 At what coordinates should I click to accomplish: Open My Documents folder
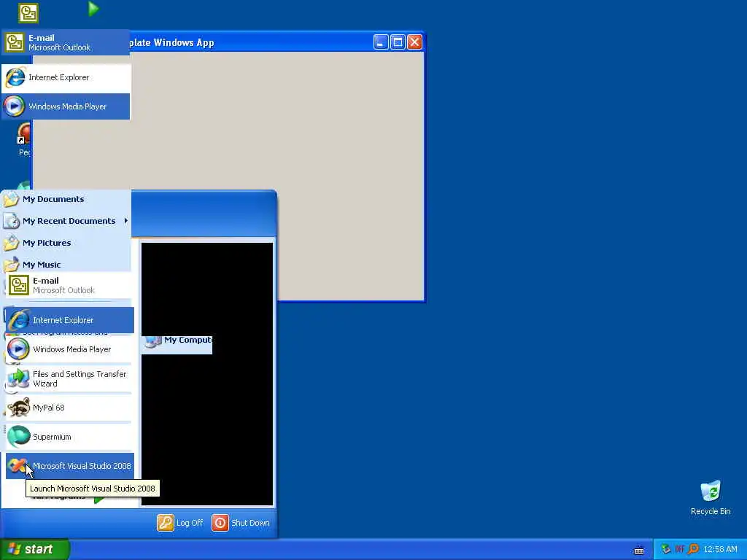coord(66,199)
